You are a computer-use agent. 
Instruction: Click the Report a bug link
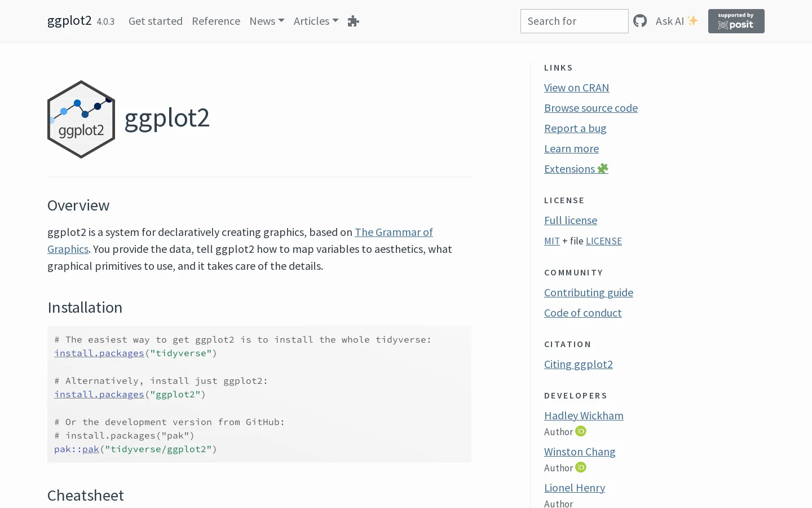point(575,128)
